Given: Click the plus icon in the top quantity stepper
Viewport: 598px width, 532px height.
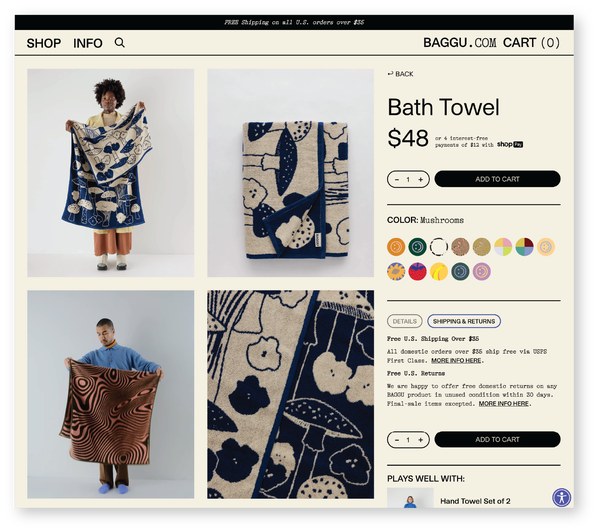Looking at the screenshot, I should (x=421, y=179).
